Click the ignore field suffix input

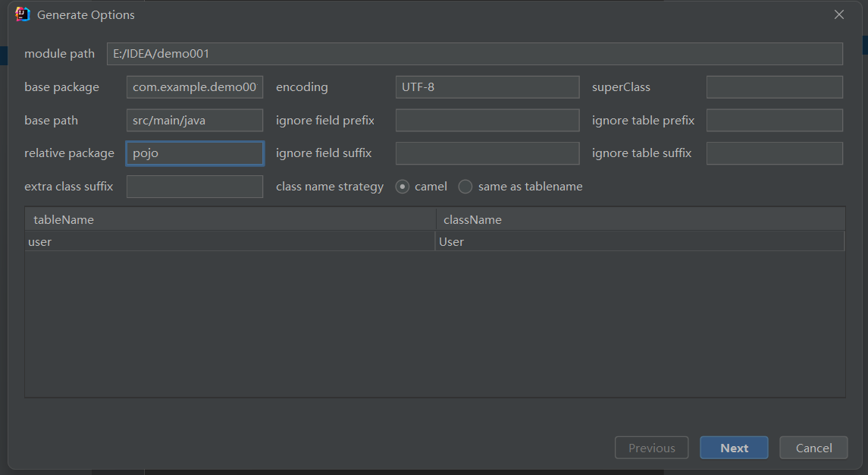[487, 153]
